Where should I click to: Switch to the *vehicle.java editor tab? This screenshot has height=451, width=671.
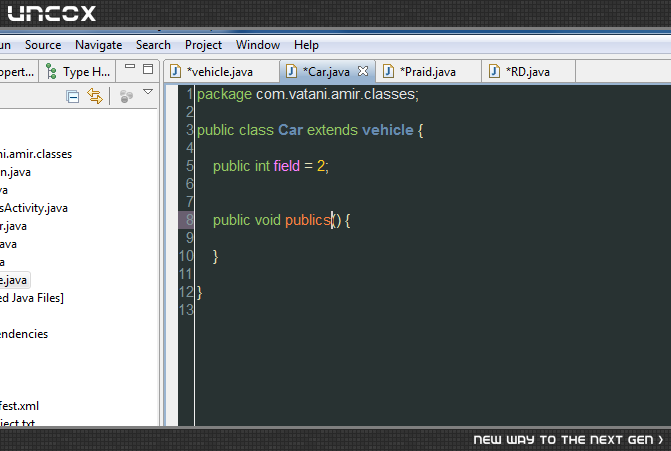coord(220,71)
